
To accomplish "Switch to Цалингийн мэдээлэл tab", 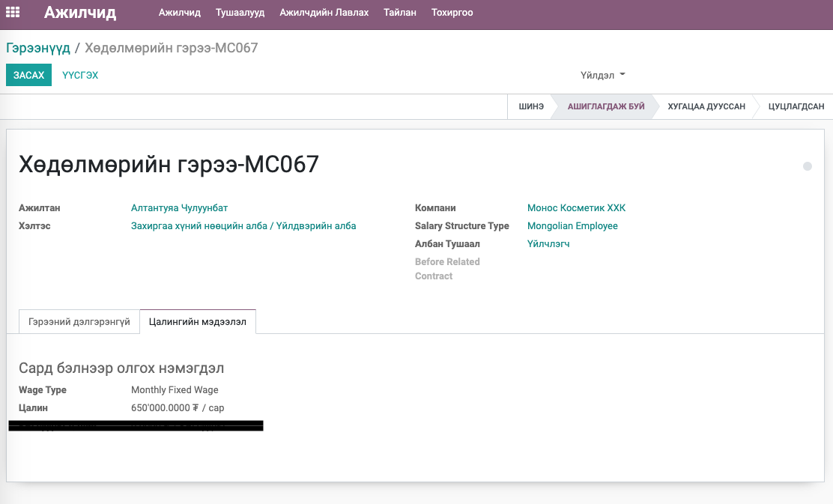I will coord(198,322).
